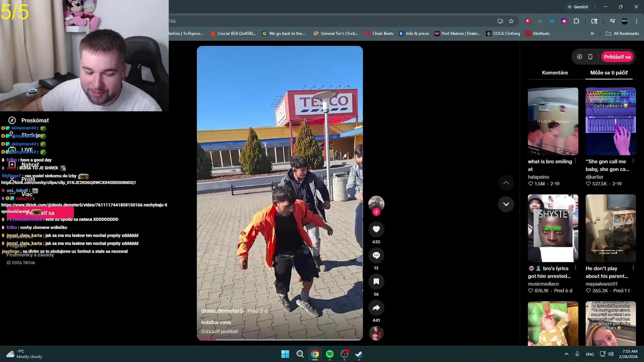This screenshot has width=644, height=362.
Task: Open the creator avatar beside the video
Action: (376, 203)
